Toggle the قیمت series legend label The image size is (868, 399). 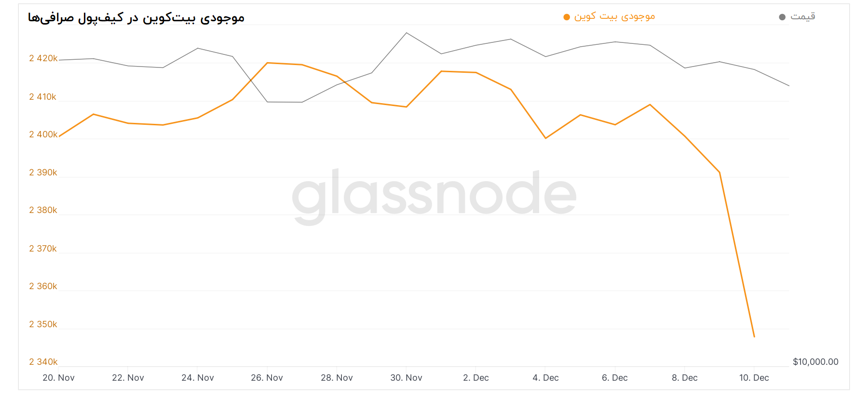(x=803, y=17)
